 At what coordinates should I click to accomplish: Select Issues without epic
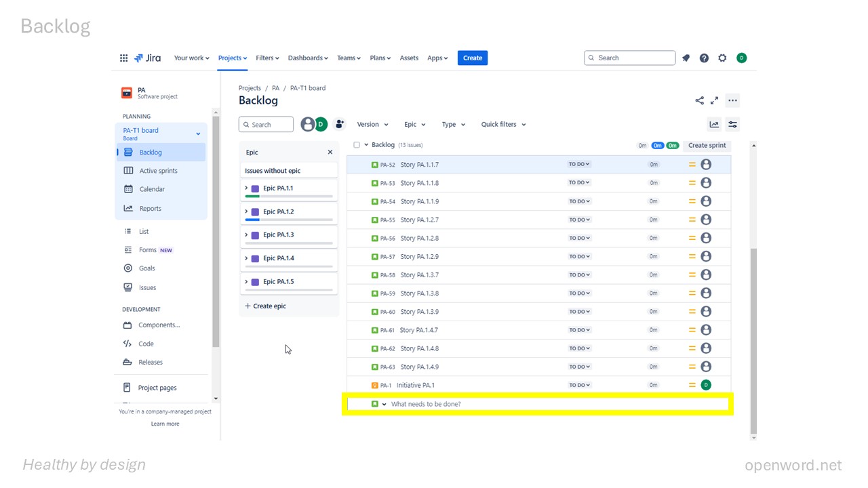click(289, 171)
